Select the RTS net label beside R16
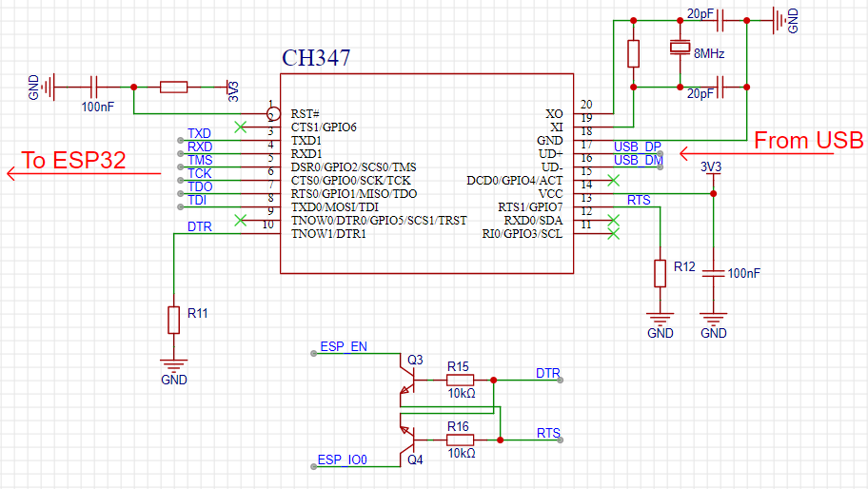 [548, 433]
